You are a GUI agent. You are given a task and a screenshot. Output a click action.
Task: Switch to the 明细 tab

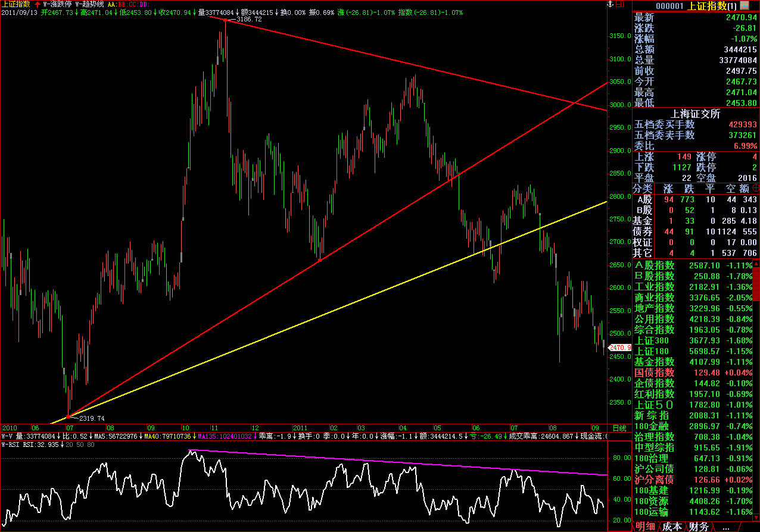click(646, 527)
